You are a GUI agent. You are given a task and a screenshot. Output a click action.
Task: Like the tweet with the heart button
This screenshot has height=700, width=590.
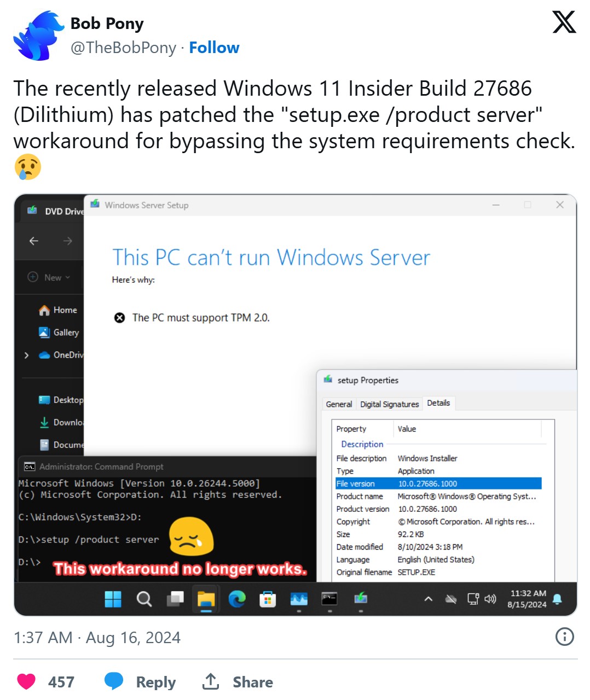(x=26, y=680)
